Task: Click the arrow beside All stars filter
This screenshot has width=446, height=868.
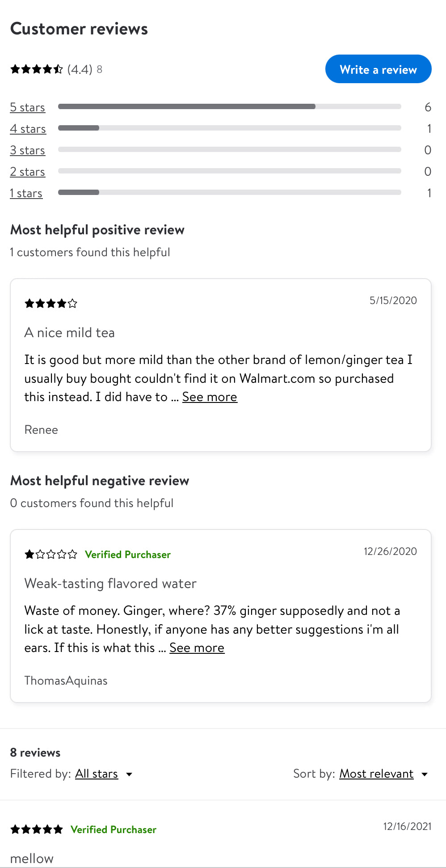Action: (x=129, y=774)
